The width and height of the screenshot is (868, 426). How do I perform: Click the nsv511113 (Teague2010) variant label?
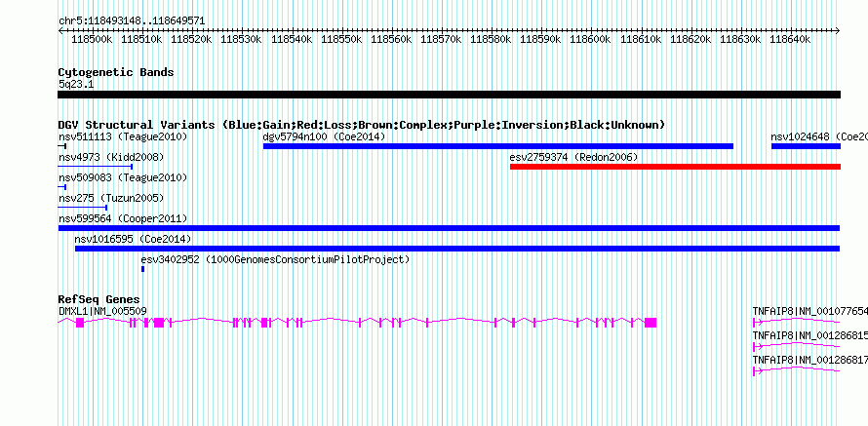tap(123, 136)
